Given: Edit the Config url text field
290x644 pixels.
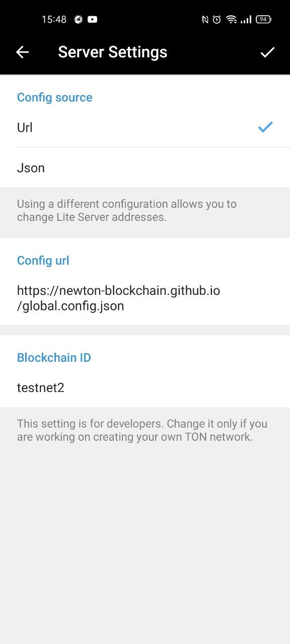Looking at the screenshot, I should [x=145, y=298].
